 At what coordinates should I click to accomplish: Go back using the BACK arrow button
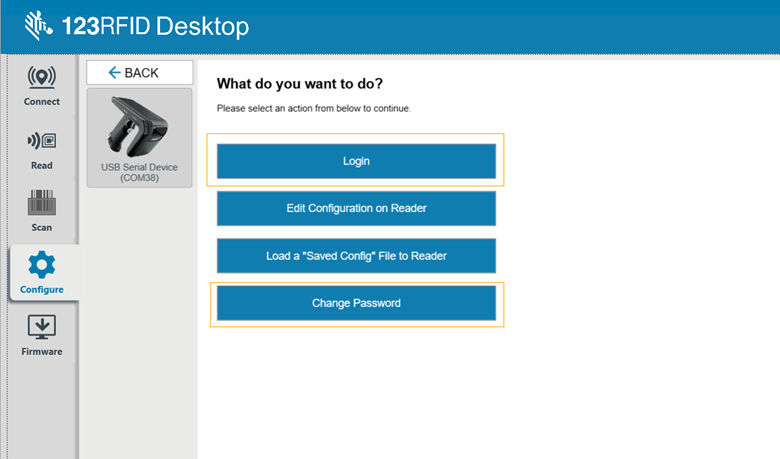pyautogui.click(x=139, y=73)
